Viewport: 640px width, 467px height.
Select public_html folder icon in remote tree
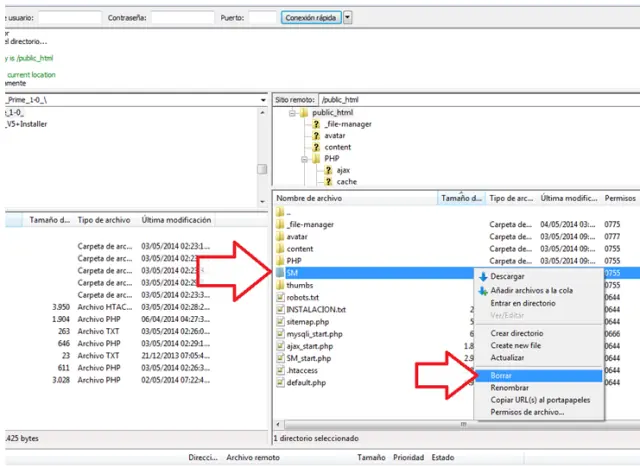(x=304, y=113)
